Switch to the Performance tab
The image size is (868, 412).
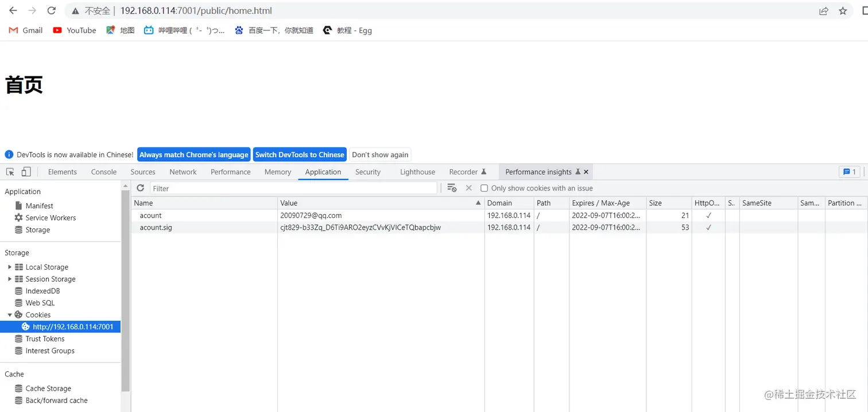coord(231,172)
